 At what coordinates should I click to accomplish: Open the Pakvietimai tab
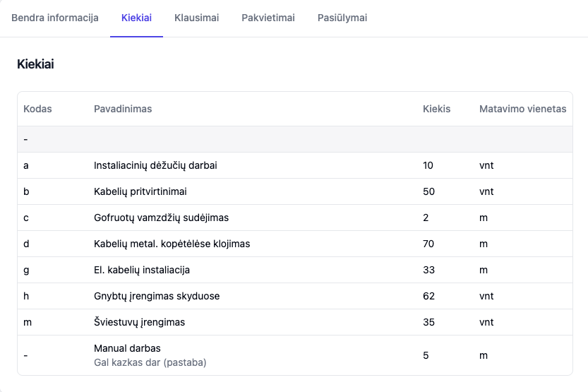tap(268, 18)
